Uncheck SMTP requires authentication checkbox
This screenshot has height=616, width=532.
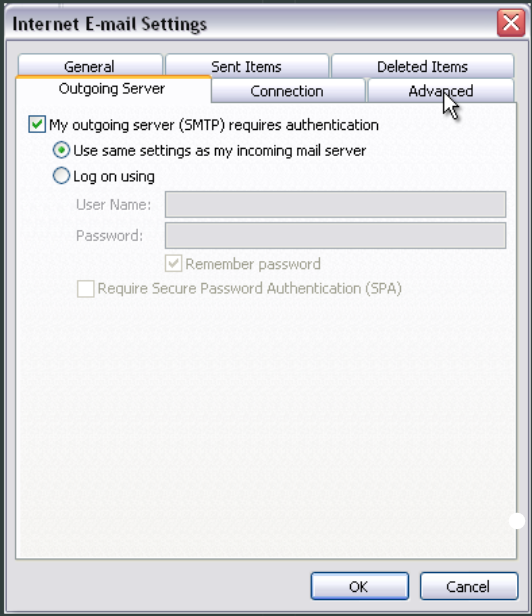click(x=37, y=125)
